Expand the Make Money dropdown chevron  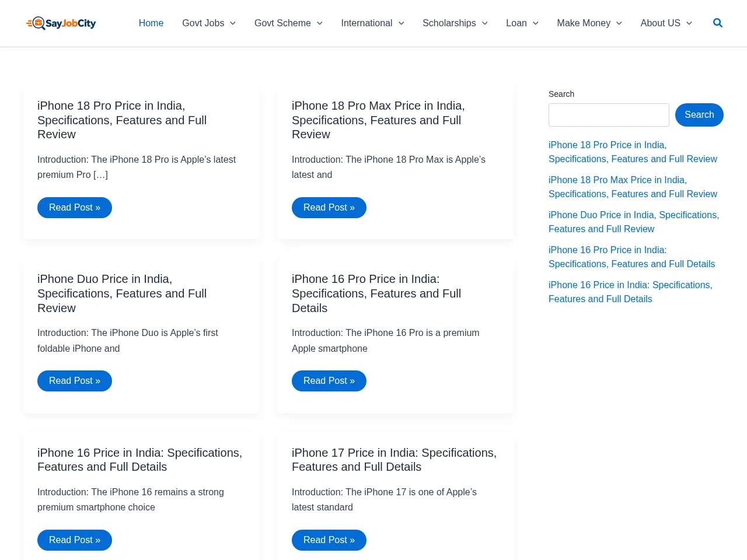[619, 23]
